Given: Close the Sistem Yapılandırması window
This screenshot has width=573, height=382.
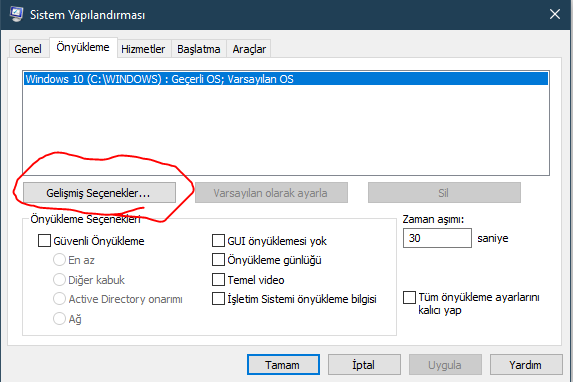Looking at the screenshot, I should tap(555, 14).
